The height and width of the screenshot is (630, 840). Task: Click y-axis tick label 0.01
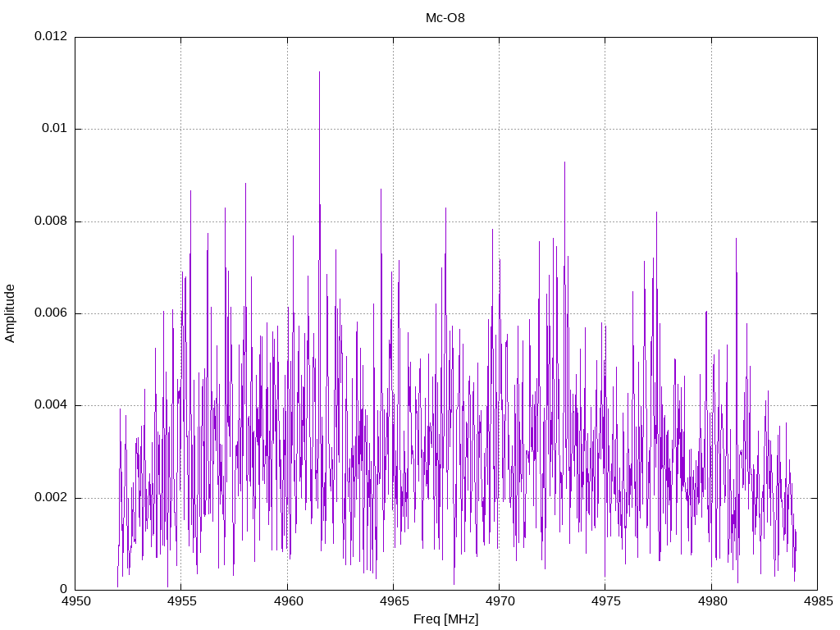pyautogui.click(x=55, y=128)
